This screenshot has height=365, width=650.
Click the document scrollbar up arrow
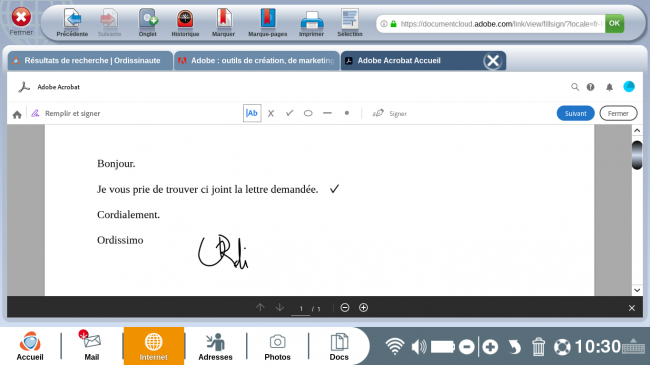[x=637, y=131]
